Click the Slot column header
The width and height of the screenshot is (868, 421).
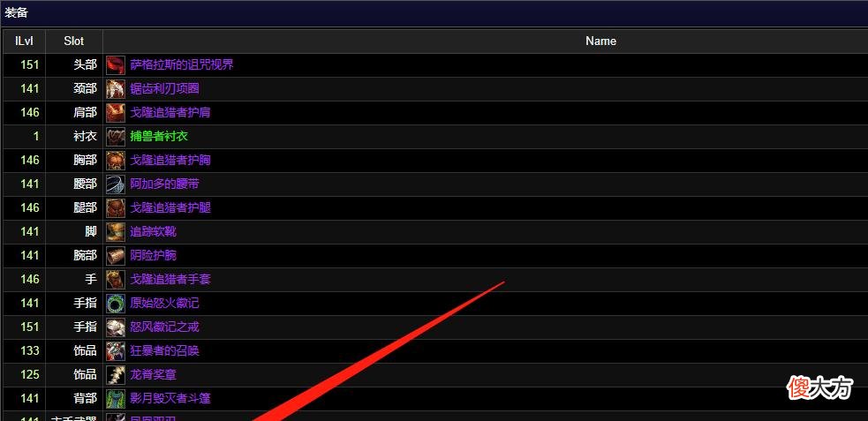click(74, 41)
